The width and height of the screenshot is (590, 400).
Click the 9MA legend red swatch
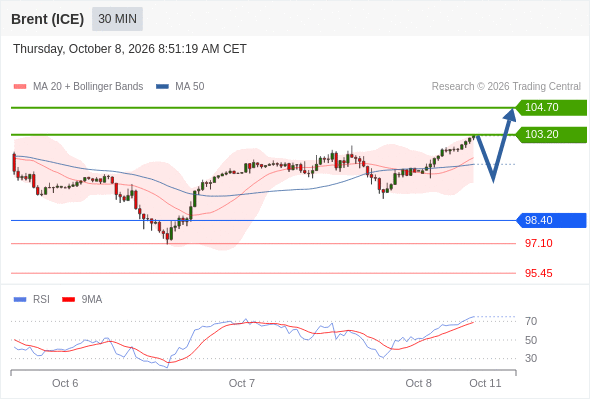click(x=68, y=300)
